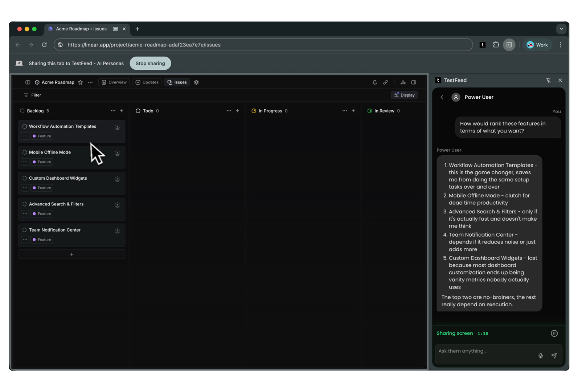This screenshot has width=578, height=392.
Task: Open the insights bar chart icon
Action: click(403, 82)
